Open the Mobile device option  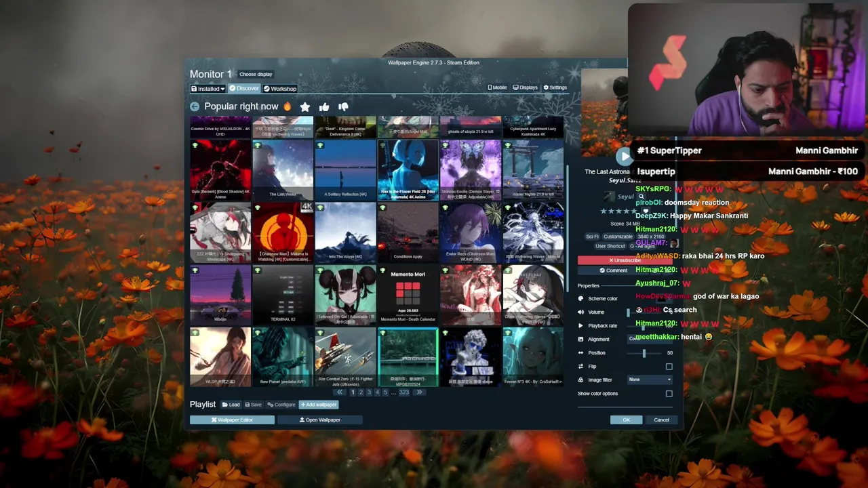[x=497, y=87]
